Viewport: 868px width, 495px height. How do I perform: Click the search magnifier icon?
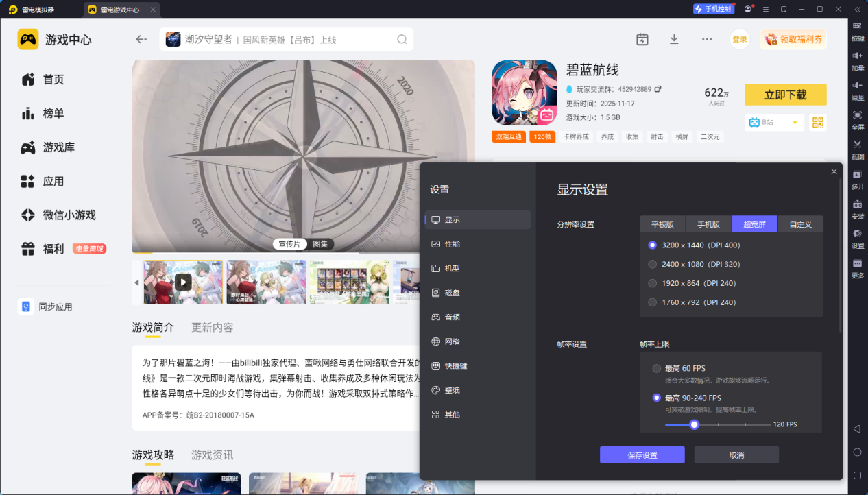pos(402,40)
